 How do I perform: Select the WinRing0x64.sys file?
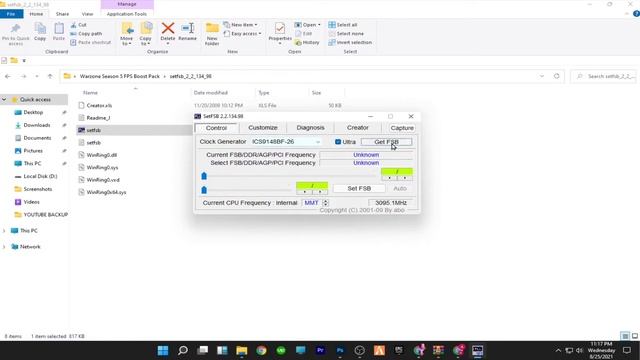106,192
